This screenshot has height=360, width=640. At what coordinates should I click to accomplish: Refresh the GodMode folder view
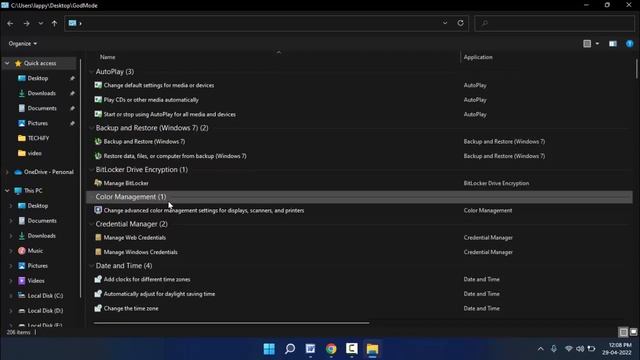[x=460, y=23]
